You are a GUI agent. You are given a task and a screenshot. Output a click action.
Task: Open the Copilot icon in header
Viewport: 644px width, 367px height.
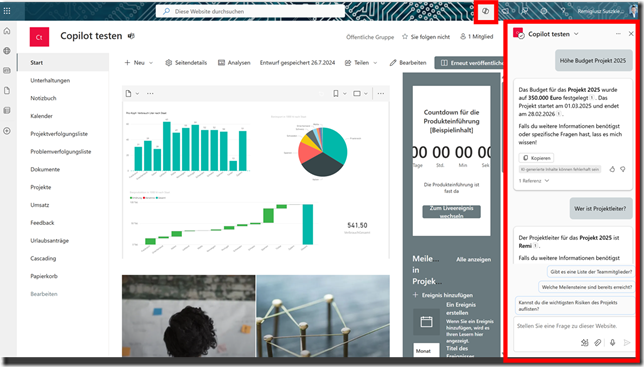(x=485, y=11)
